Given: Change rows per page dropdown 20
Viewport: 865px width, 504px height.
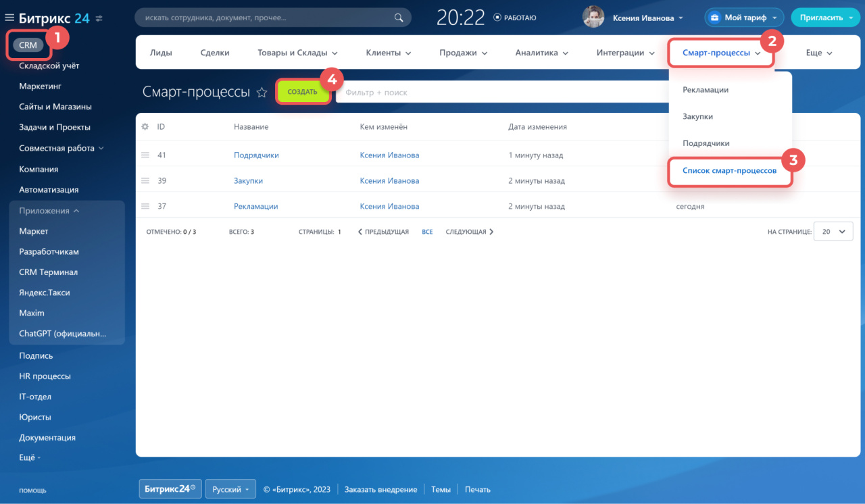Looking at the screenshot, I should point(833,231).
